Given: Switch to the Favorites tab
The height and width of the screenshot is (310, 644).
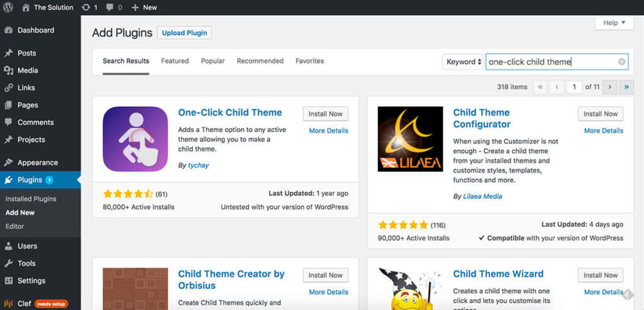Looking at the screenshot, I should click(x=309, y=61).
